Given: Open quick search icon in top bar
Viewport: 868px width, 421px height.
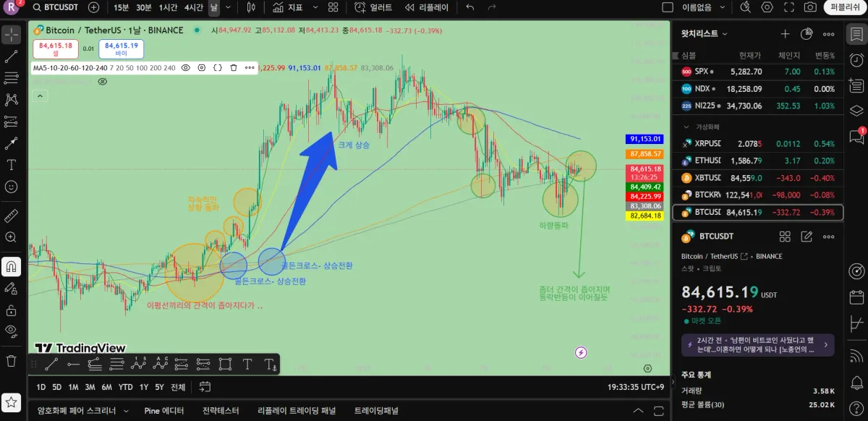Looking at the screenshot, I should [x=746, y=7].
